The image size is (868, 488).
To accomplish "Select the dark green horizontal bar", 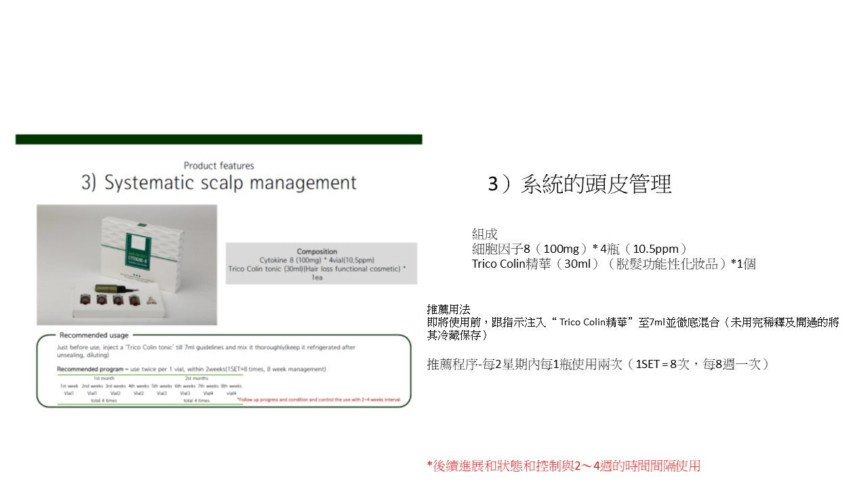I will tap(218, 139).
